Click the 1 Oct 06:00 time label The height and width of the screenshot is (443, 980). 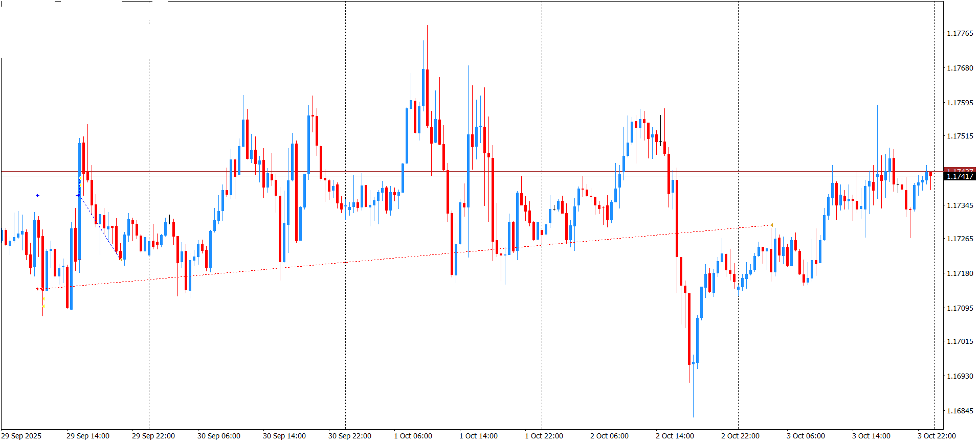tap(413, 436)
